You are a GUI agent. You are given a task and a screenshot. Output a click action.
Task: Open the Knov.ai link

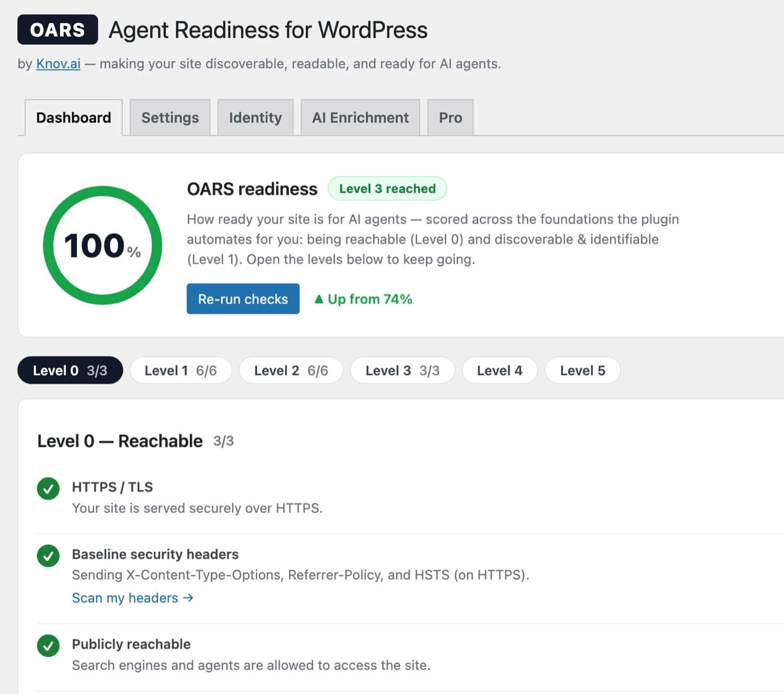(x=58, y=64)
